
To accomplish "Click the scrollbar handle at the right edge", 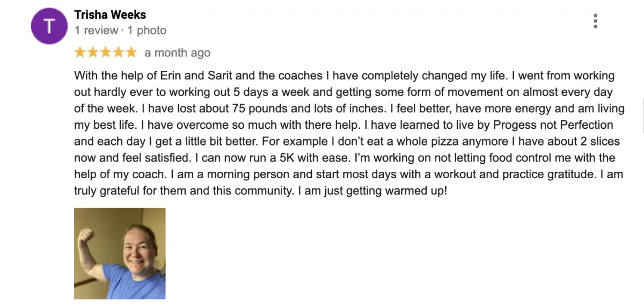I will coord(642,115).
